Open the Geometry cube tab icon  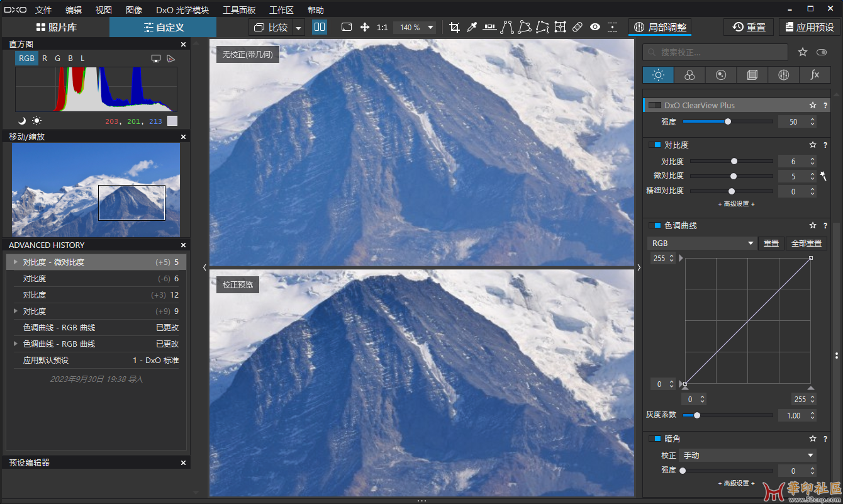pyautogui.click(x=752, y=75)
